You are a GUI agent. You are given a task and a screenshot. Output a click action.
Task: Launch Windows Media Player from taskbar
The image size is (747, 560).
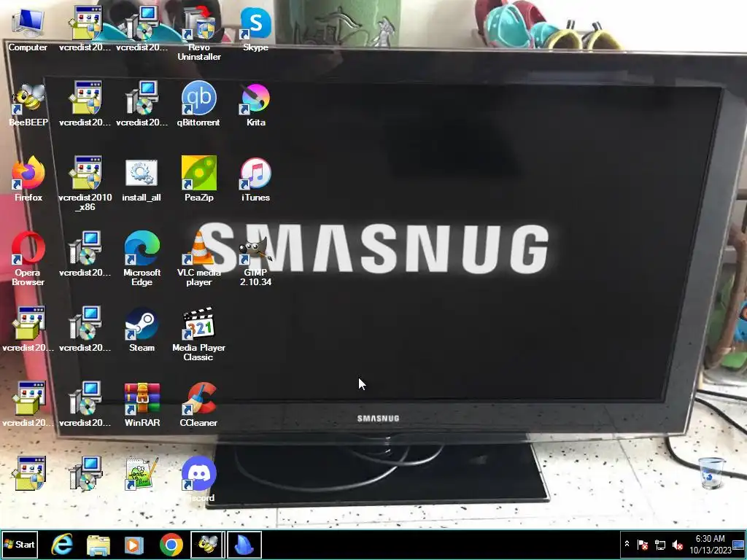coord(134,545)
